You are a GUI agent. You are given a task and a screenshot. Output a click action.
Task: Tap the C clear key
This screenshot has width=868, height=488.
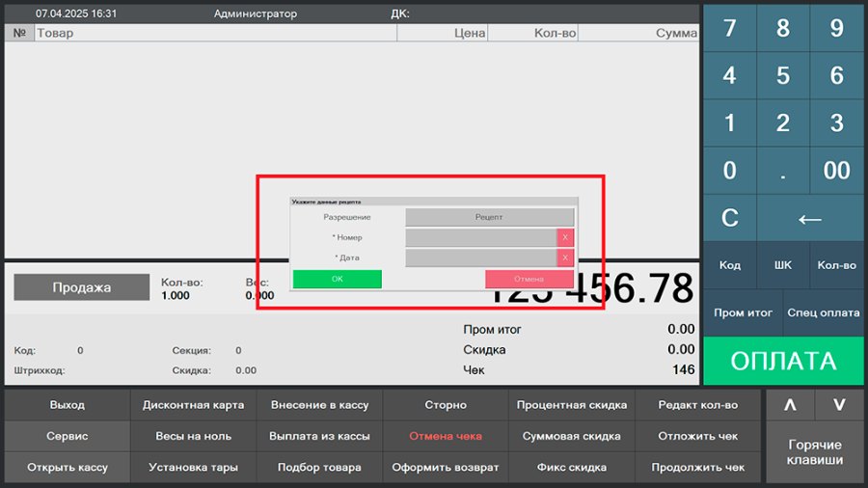[730, 218]
